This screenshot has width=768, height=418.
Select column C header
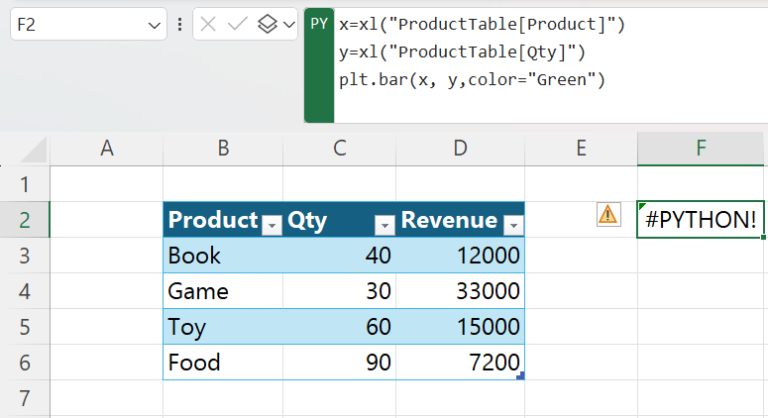339,148
